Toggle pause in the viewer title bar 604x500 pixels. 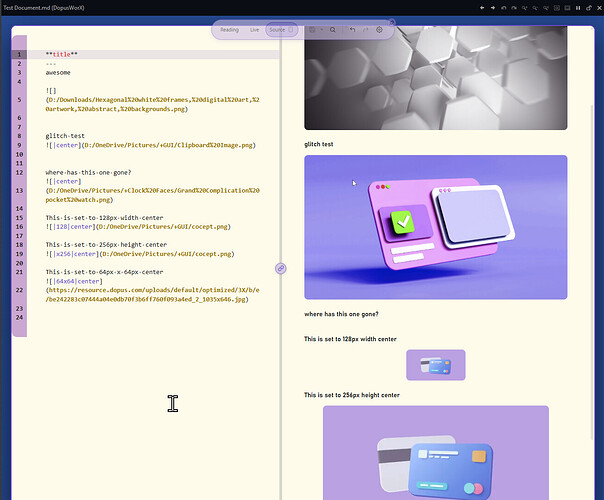(578, 8)
